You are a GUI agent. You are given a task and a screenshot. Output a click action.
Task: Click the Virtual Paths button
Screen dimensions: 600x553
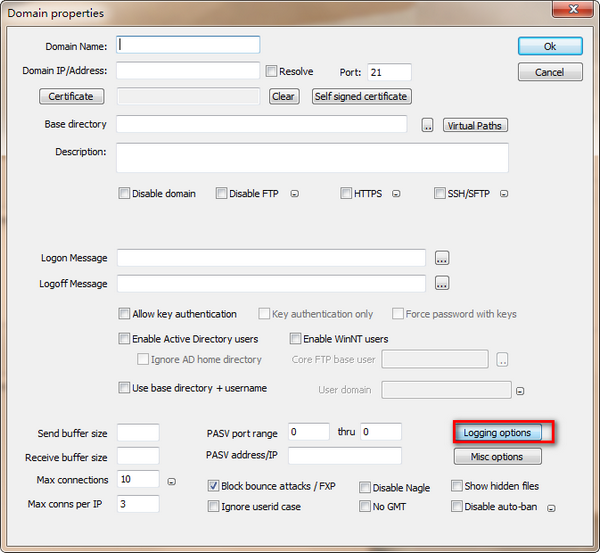coord(476,125)
